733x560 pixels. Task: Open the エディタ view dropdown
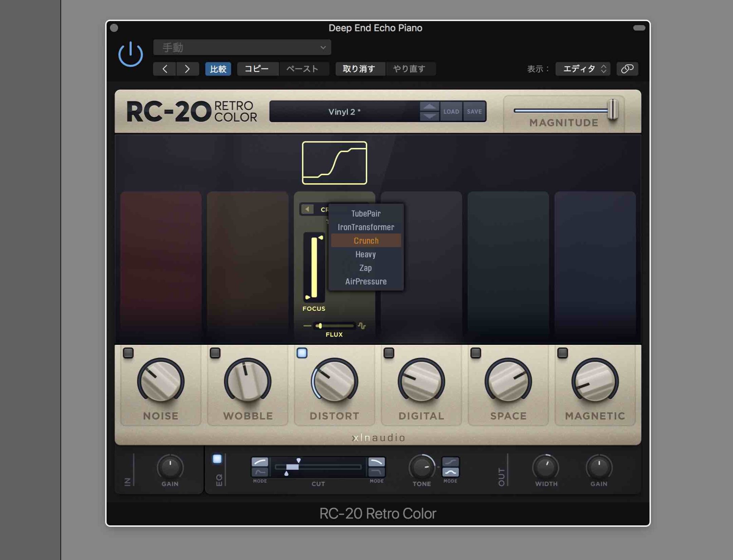point(583,69)
